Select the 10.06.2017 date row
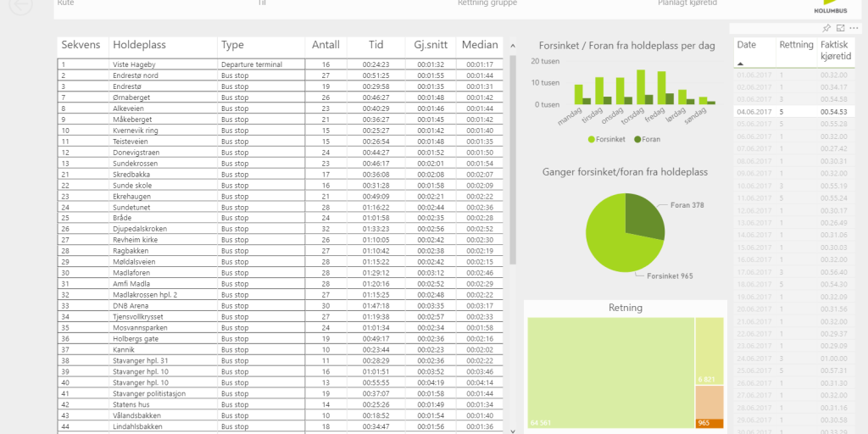Viewport: 868px width, 434px height. (793, 186)
